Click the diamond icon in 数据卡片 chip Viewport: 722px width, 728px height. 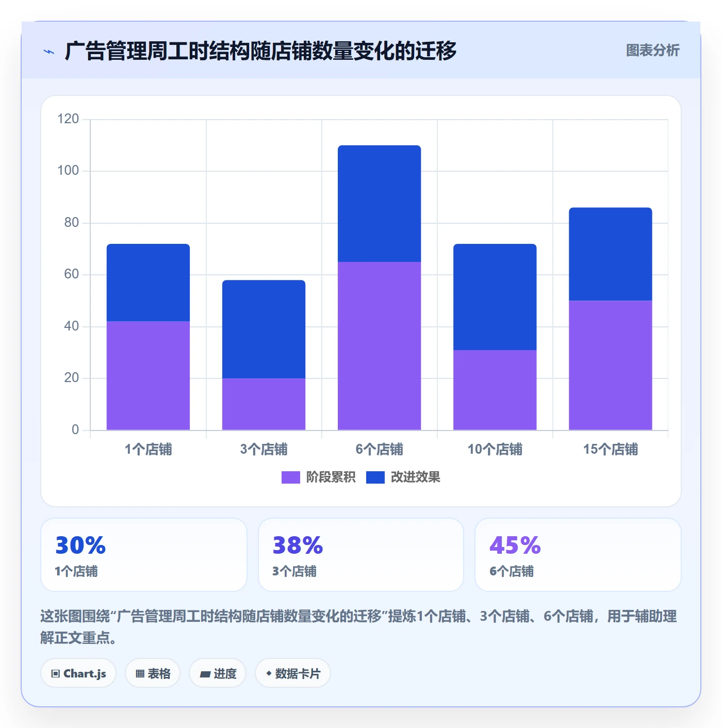(x=269, y=673)
